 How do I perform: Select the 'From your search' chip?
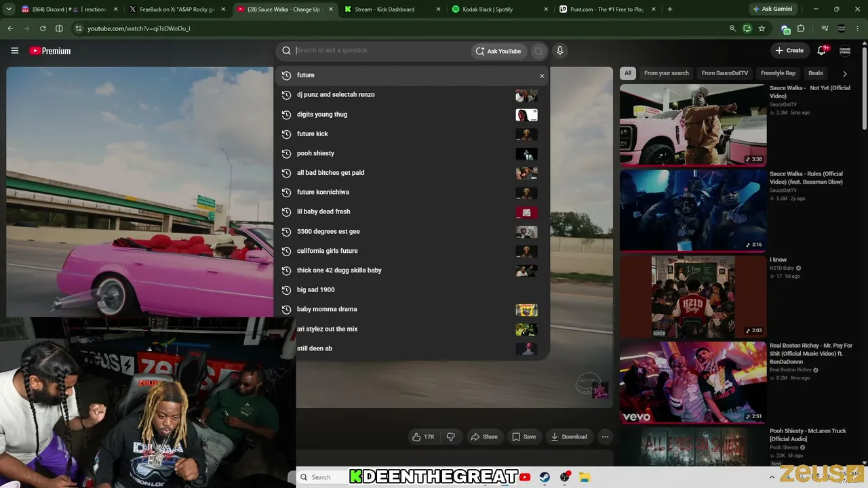(x=667, y=73)
